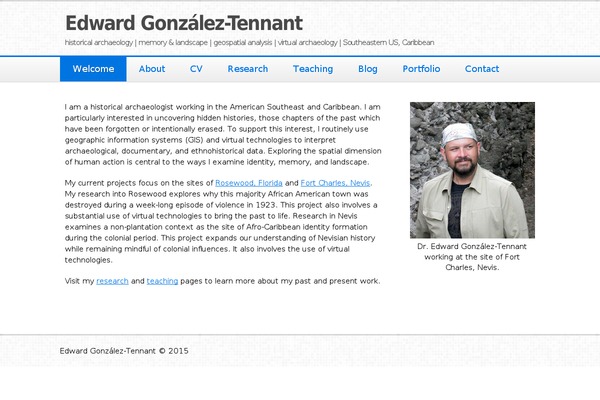Open Research in the navigation bar
The image size is (600, 400).
pos(248,69)
